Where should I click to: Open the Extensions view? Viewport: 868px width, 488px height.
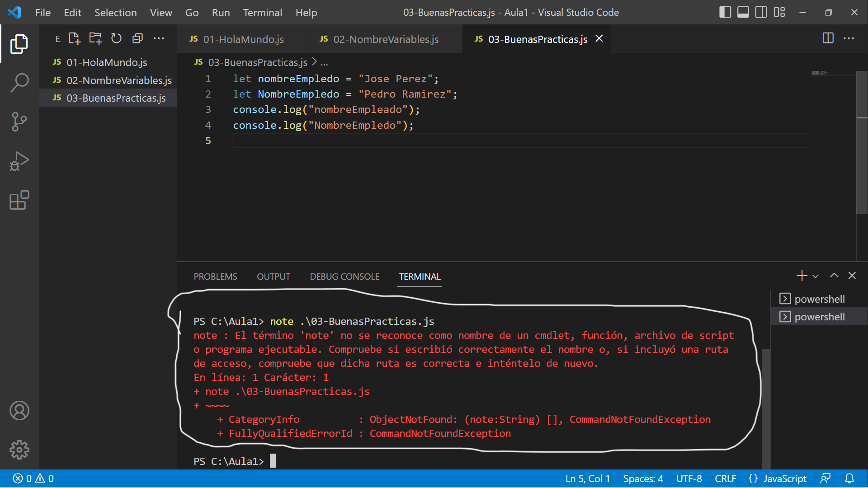tap(19, 200)
